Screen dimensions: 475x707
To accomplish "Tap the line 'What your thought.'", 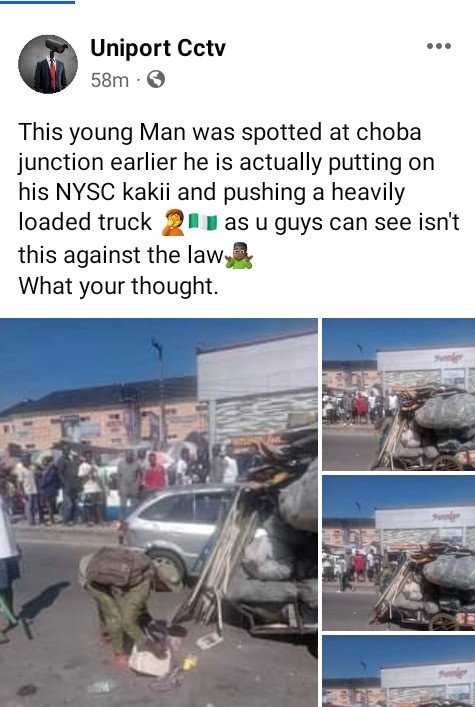I will click(x=118, y=286).
